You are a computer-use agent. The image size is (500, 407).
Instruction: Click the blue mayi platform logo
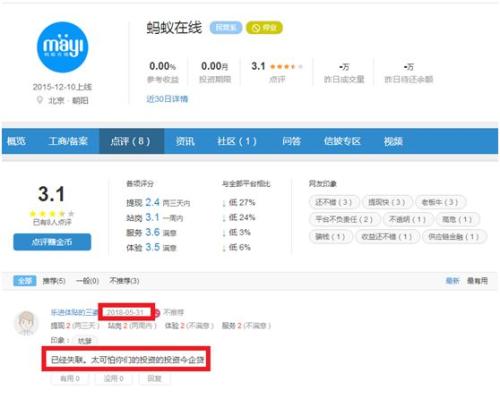click(62, 47)
